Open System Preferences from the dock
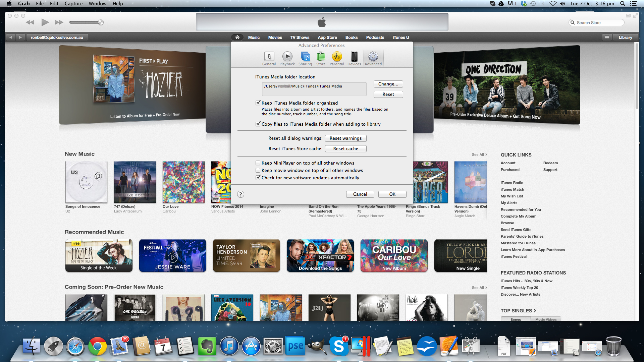644x362 pixels. 273,346
